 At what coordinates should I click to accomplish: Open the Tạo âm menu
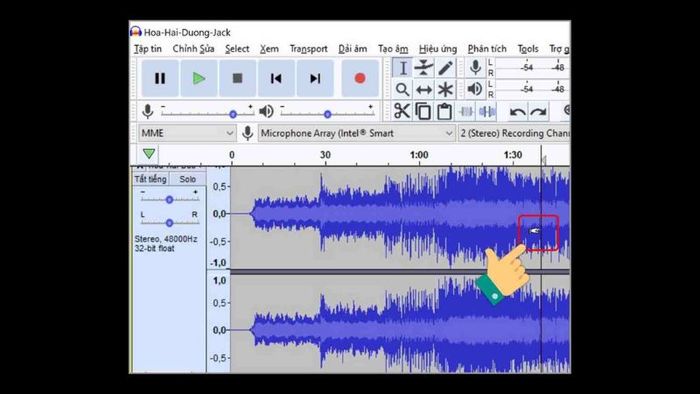pos(393,49)
